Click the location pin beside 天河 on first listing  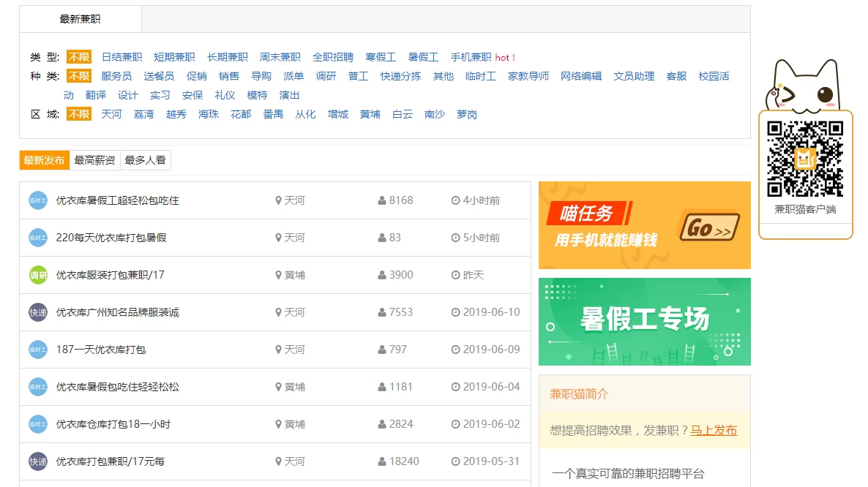coord(279,200)
